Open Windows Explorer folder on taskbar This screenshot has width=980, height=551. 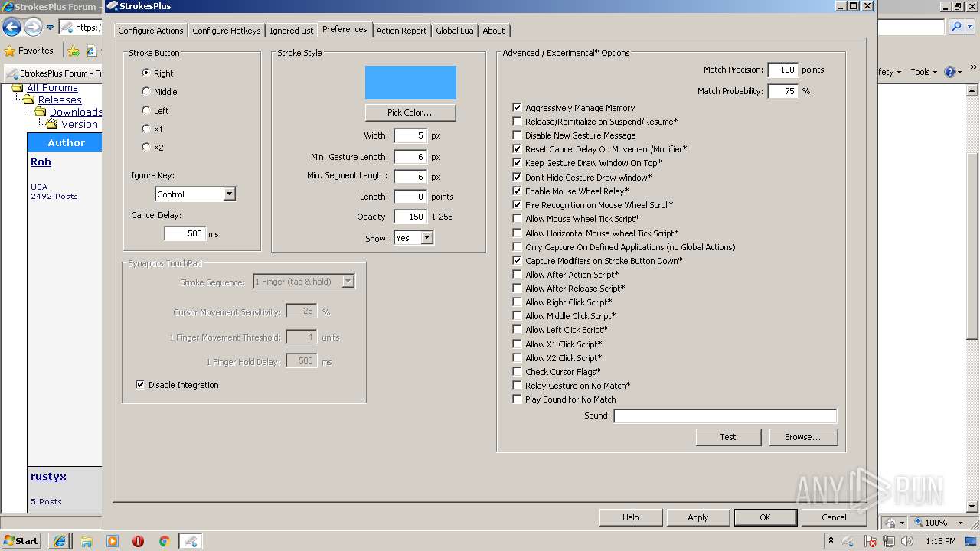point(86,541)
